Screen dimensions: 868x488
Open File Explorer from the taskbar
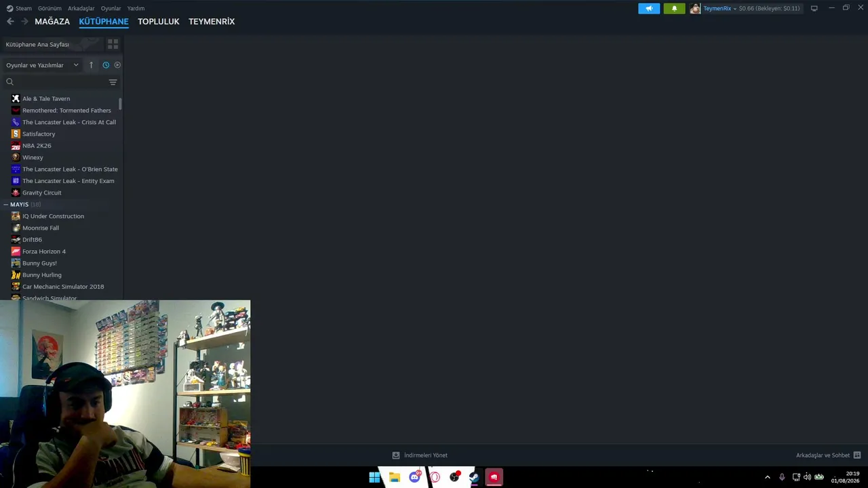tap(395, 477)
